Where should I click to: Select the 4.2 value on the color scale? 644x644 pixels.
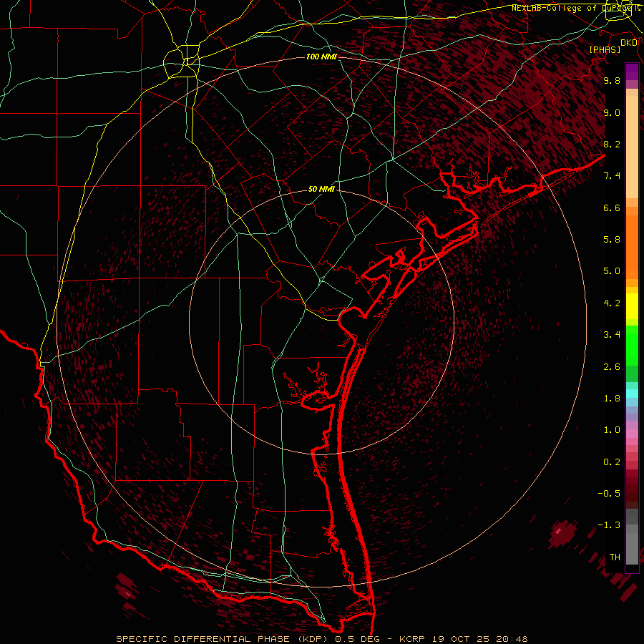tap(612, 303)
